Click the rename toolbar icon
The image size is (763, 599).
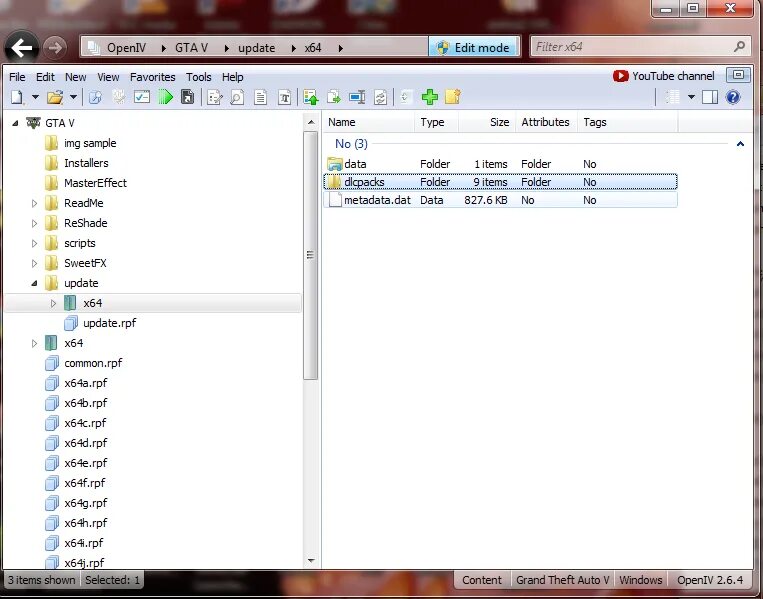(357, 97)
